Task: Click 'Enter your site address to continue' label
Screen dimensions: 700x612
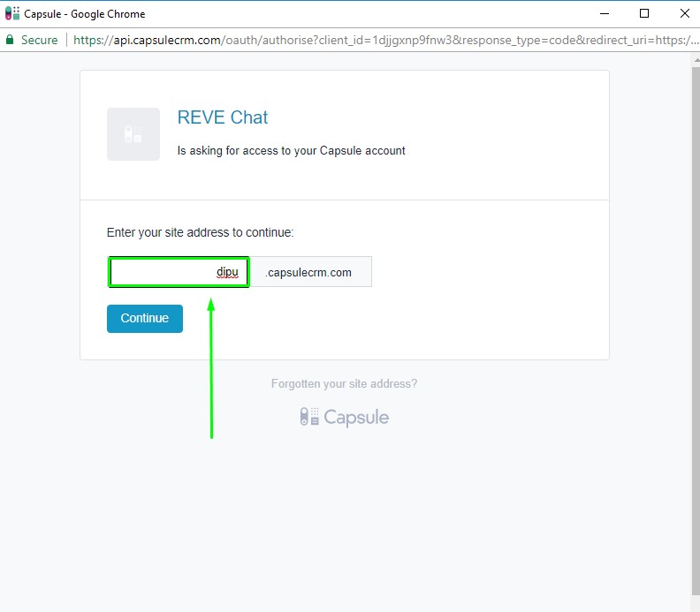Action: (200, 232)
